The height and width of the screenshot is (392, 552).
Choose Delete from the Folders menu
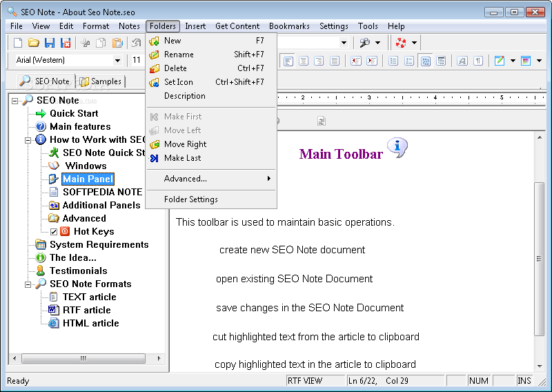tap(211, 68)
